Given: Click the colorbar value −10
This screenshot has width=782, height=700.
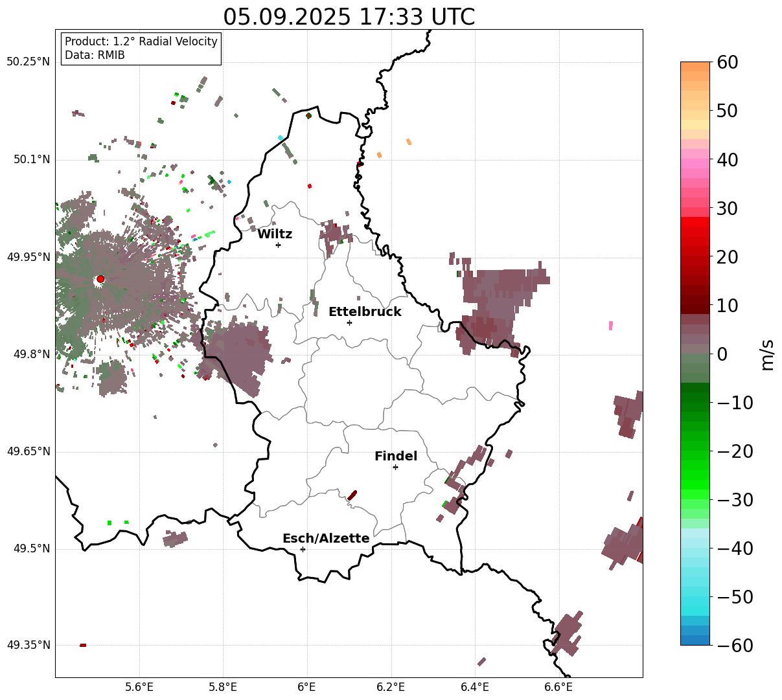Looking at the screenshot, I should (x=735, y=402).
